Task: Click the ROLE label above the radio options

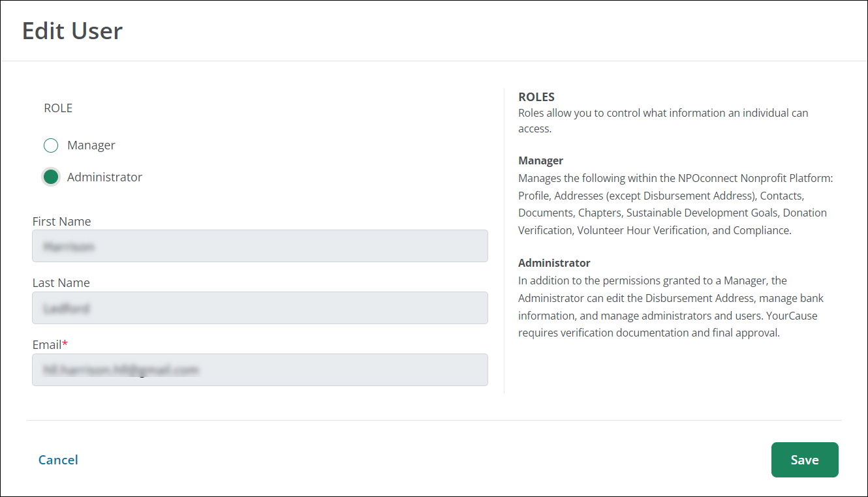Action: [58, 108]
